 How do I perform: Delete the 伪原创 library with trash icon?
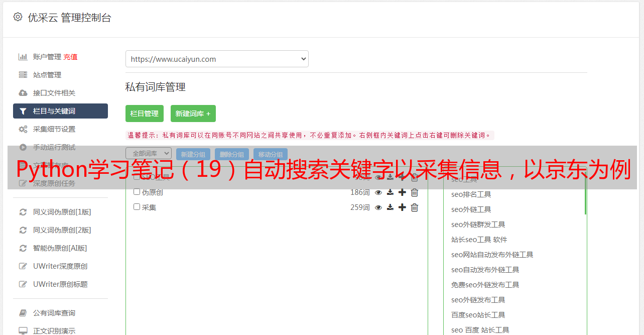(x=415, y=192)
